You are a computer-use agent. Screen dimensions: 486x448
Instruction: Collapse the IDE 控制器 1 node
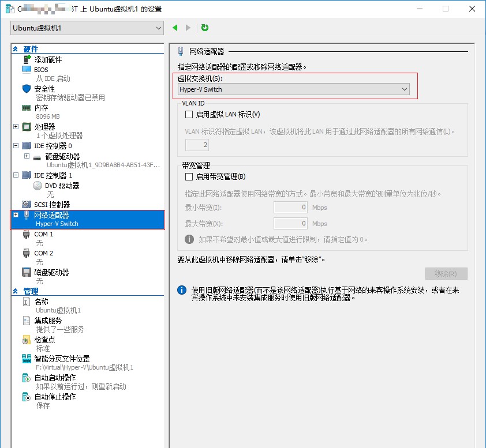tap(16, 175)
